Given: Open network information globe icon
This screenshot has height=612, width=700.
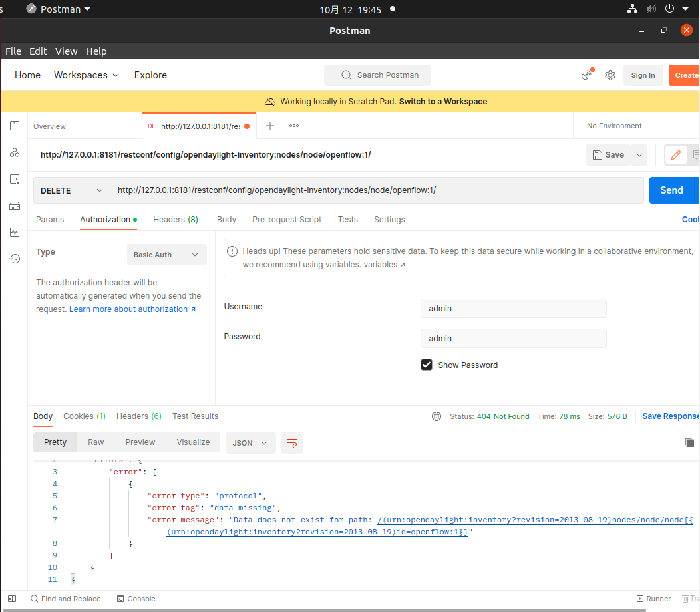Looking at the screenshot, I should (436, 416).
